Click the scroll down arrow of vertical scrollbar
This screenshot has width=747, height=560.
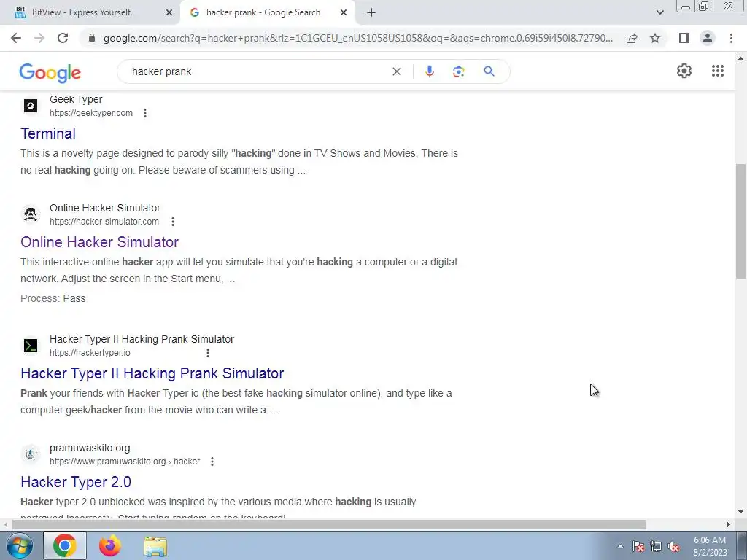pos(740,513)
